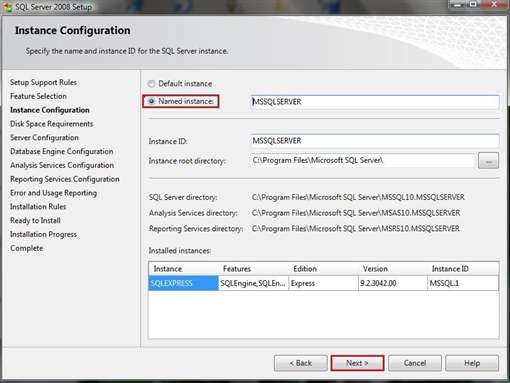Select Error and Usage Reporting step

(x=53, y=193)
